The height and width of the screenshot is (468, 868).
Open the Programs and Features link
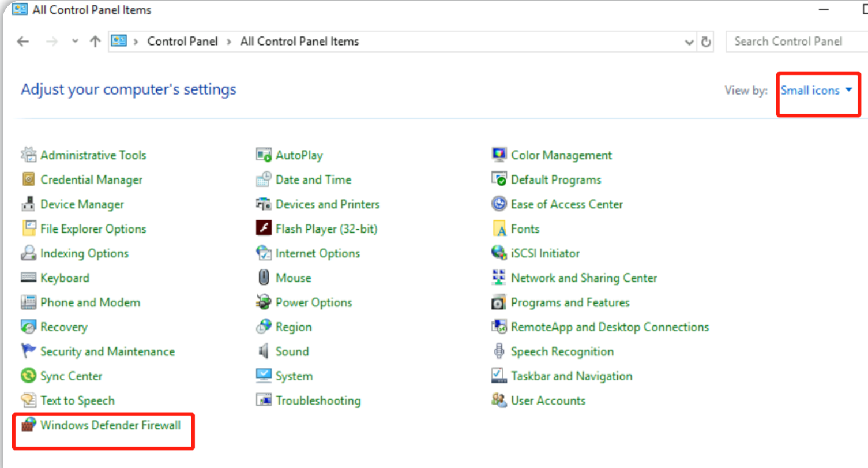[x=570, y=302]
